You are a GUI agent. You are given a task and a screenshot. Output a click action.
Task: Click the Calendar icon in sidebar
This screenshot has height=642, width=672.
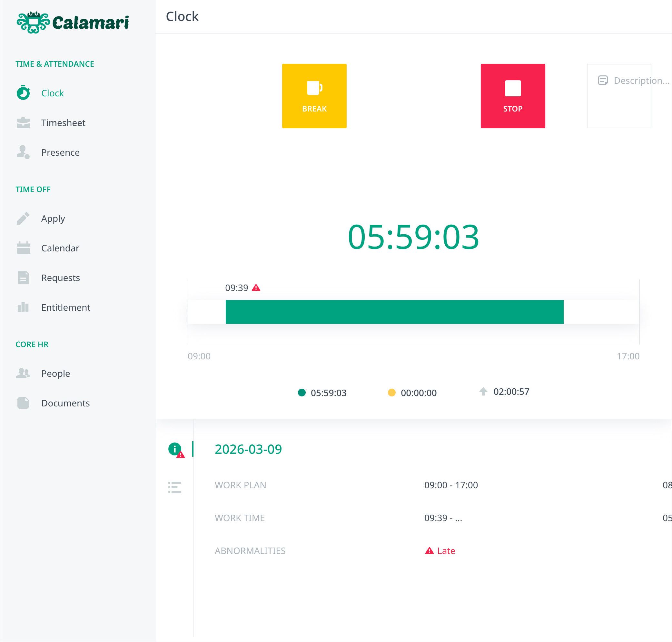click(x=23, y=248)
